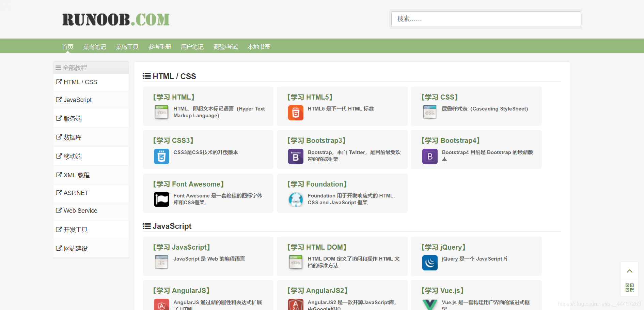Open the 【学习 HTML DOM】 title link
This screenshot has height=310, width=644.
click(x=317, y=247)
